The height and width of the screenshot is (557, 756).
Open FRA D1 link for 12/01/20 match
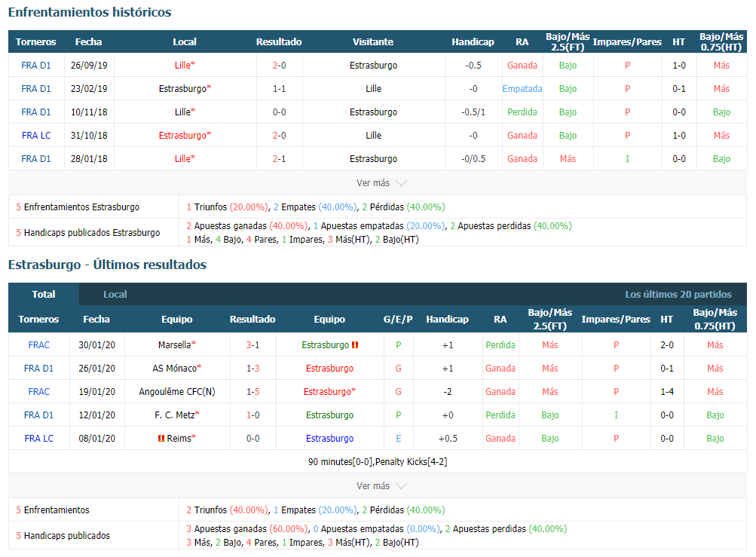coord(39,415)
